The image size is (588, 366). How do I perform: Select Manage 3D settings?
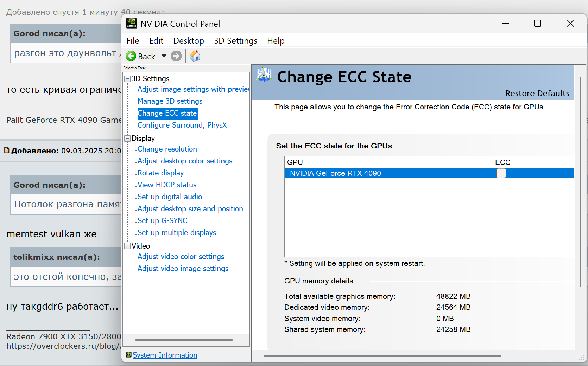[170, 101]
